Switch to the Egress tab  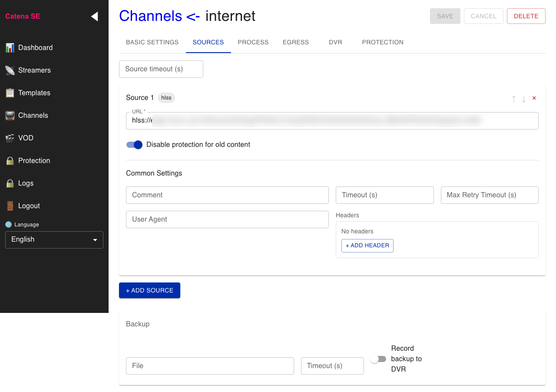pyautogui.click(x=295, y=42)
